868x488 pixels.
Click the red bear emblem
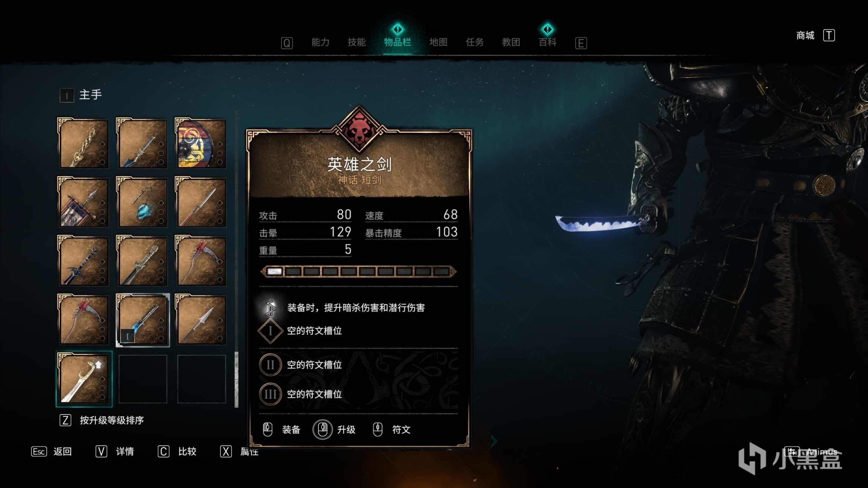(x=359, y=129)
